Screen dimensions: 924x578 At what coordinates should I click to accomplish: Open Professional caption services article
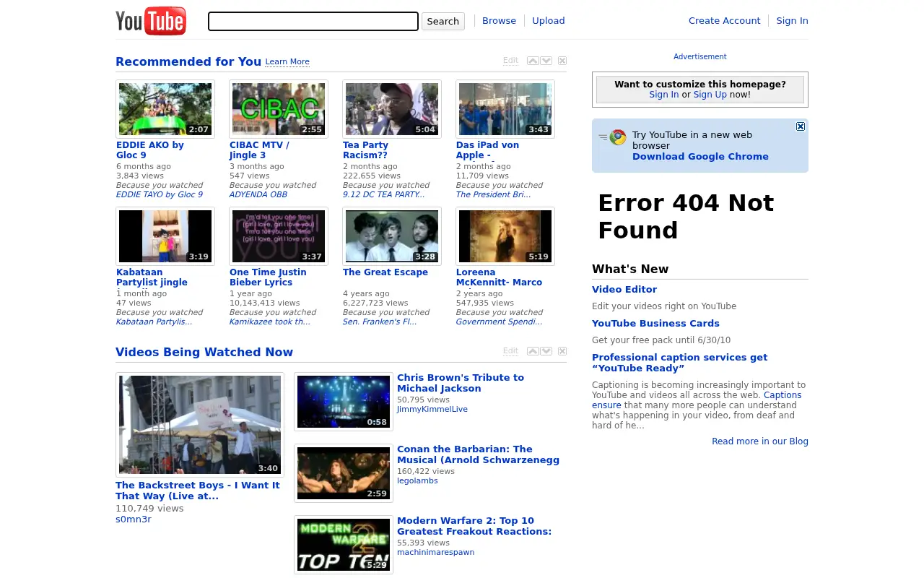pyautogui.click(x=679, y=363)
